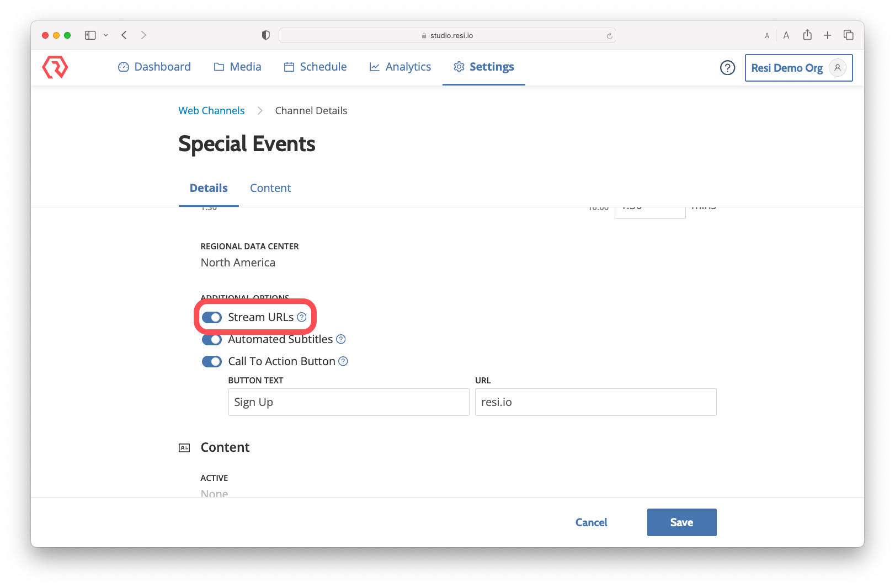Click Stream URLs help info icon
The width and height of the screenshot is (895, 588).
(302, 317)
